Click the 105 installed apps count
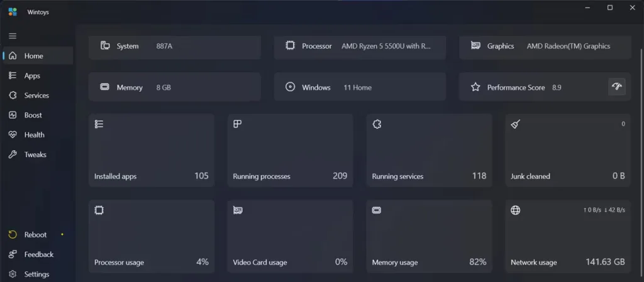This screenshot has height=282, width=644. 201,176
